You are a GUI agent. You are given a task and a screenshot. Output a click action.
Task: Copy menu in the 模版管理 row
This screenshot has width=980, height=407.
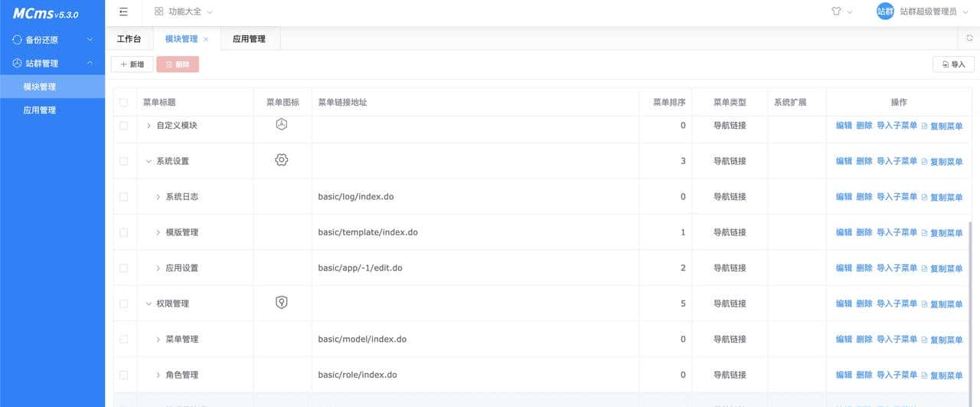942,232
